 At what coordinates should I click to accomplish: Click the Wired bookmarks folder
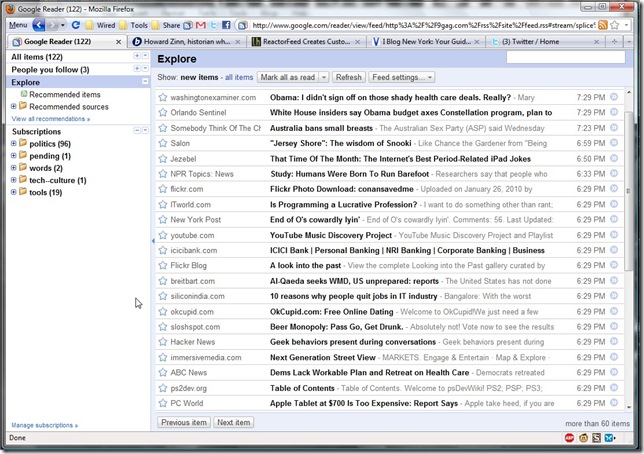point(101,25)
